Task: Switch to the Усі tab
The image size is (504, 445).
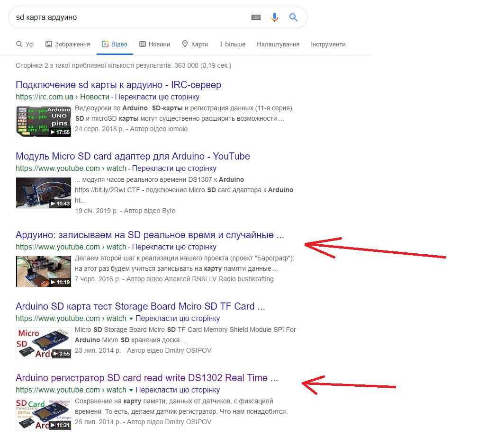Action: click(x=25, y=44)
